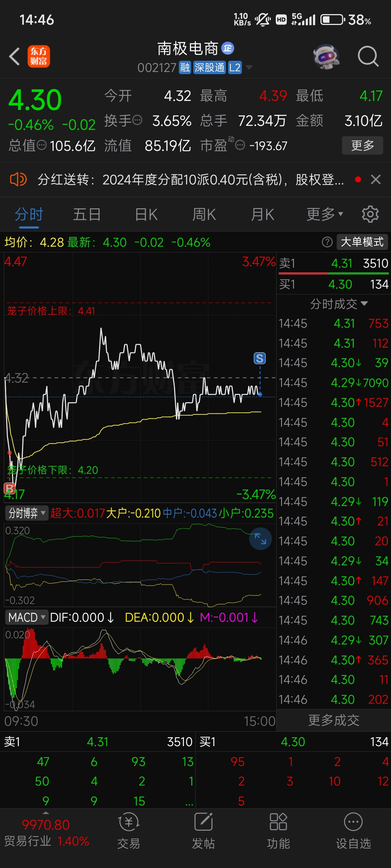391x868 pixels.
Task: Switch to the 周K tab
Action: tap(204, 215)
